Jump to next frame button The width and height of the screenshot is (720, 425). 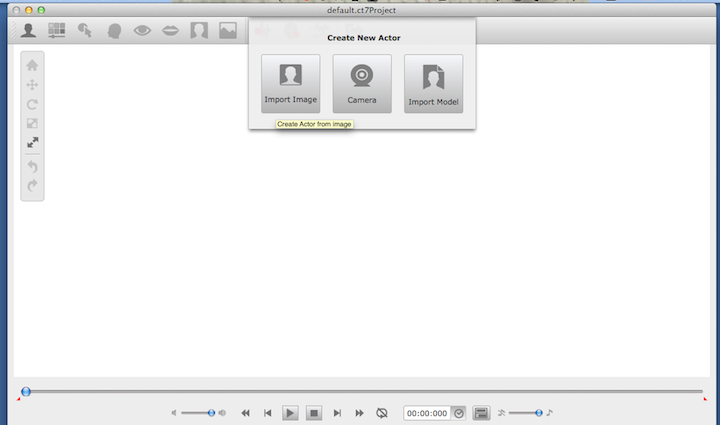click(x=337, y=413)
